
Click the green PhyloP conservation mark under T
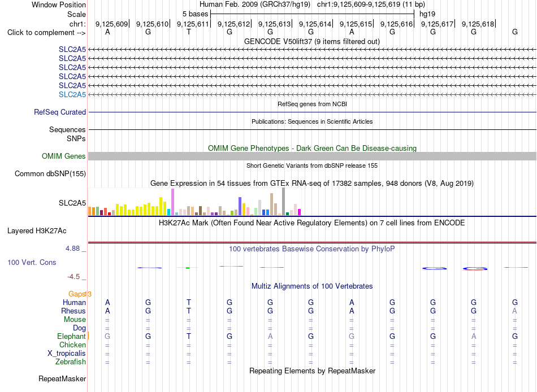coord(188,268)
